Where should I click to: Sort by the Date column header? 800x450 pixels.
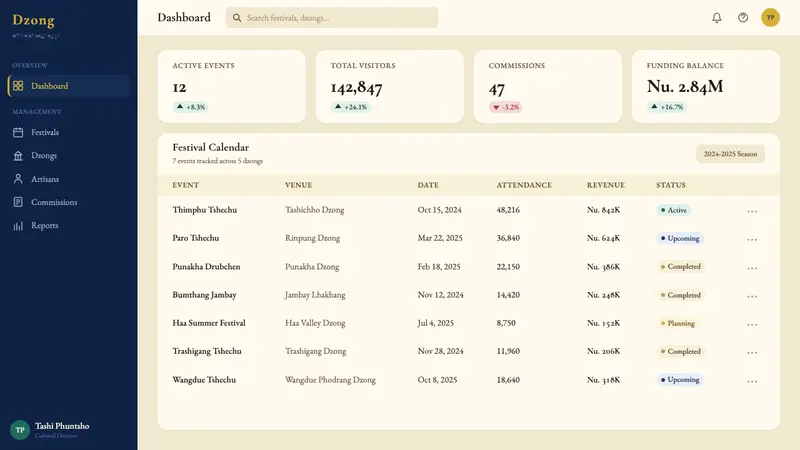[x=428, y=185]
